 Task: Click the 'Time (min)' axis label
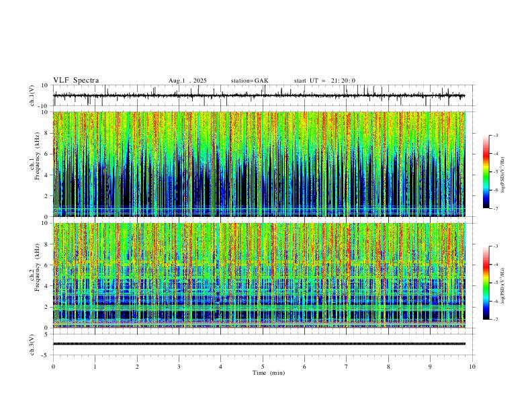pyautogui.click(x=269, y=373)
